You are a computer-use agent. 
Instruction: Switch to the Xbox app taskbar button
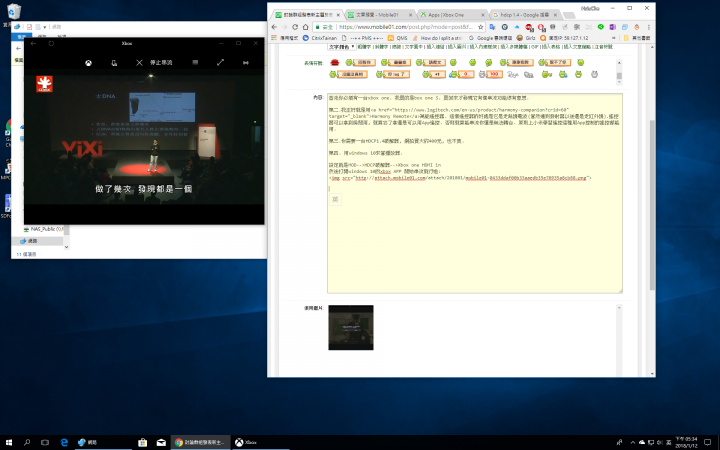point(259,442)
